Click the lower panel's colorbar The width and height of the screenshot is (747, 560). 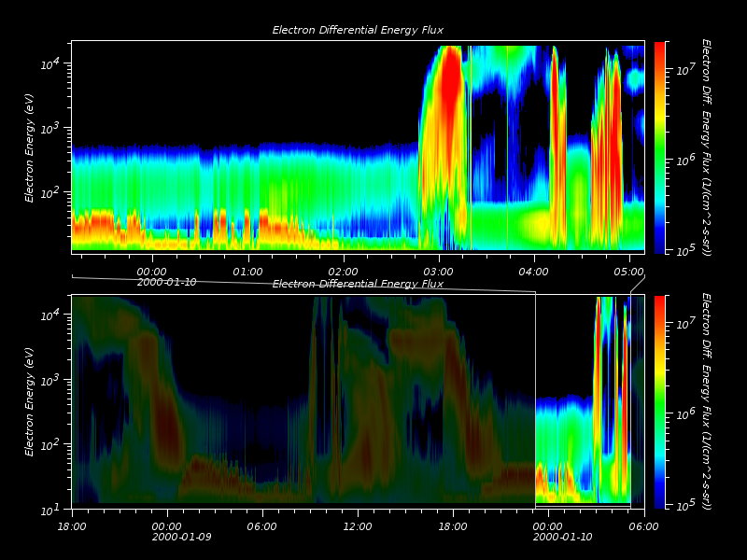660,401
